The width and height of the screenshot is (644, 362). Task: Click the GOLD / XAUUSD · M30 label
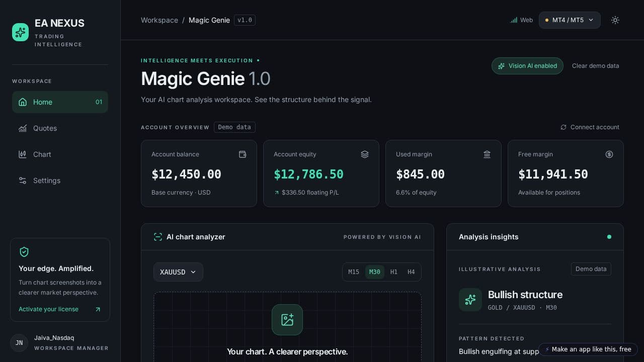(522, 308)
